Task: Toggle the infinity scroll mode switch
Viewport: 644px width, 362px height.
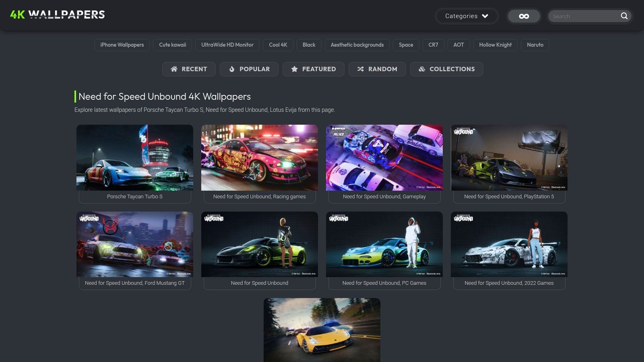Action: click(x=524, y=16)
